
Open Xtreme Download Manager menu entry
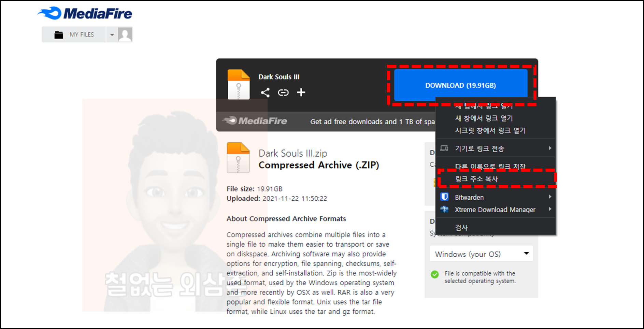496,210
